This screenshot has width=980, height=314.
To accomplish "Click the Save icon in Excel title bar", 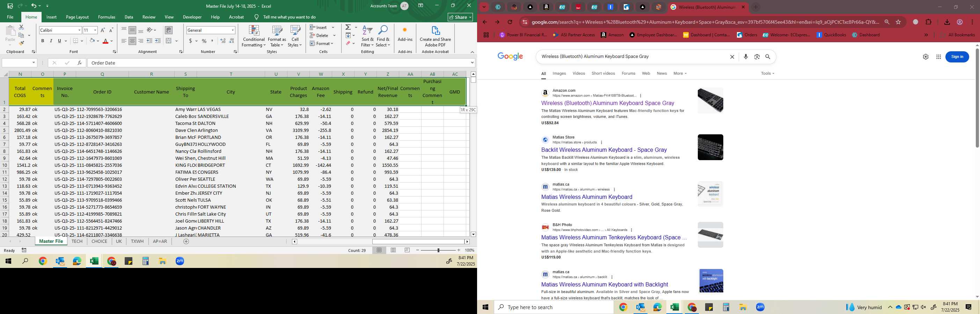I will coord(10,6).
